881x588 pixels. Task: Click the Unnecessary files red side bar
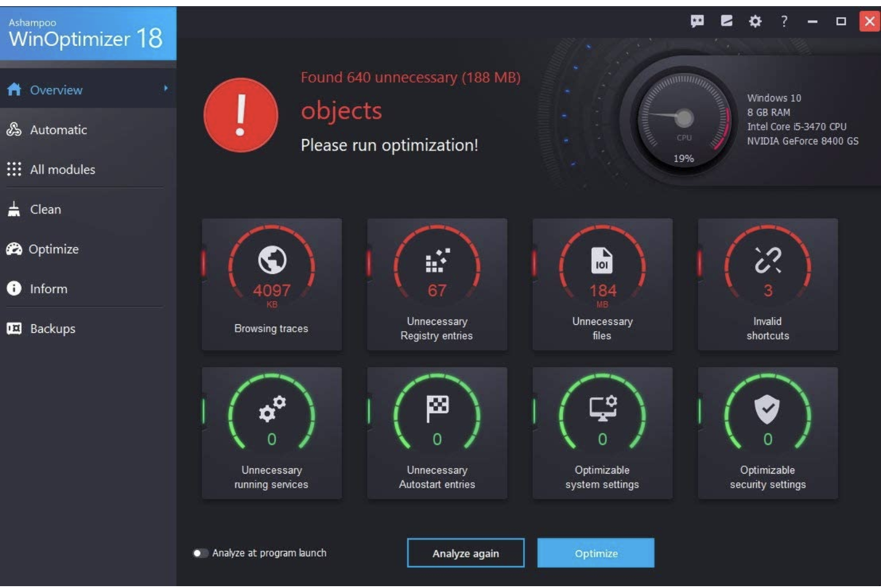point(534,263)
